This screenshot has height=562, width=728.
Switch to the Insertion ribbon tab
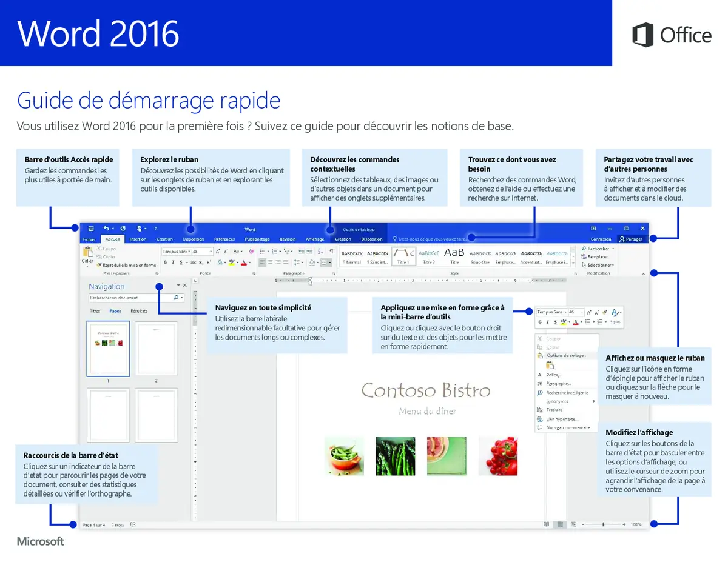click(138, 239)
